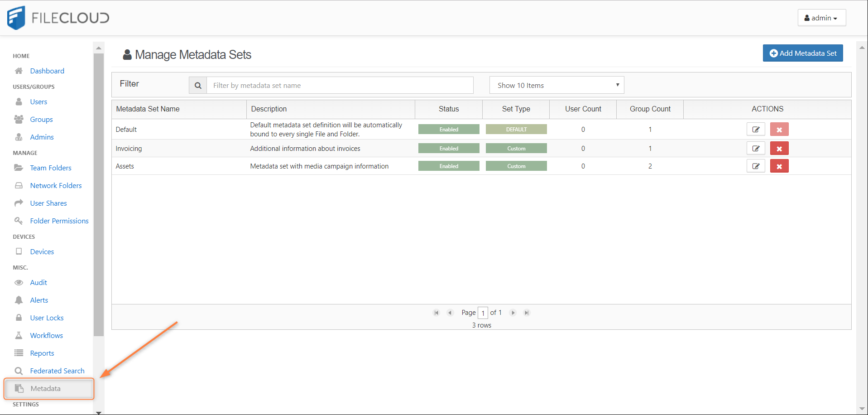This screenshot has width=868, height=415.
Task: Click the Add Metadata Set button
Action: (x=802, y=53)
